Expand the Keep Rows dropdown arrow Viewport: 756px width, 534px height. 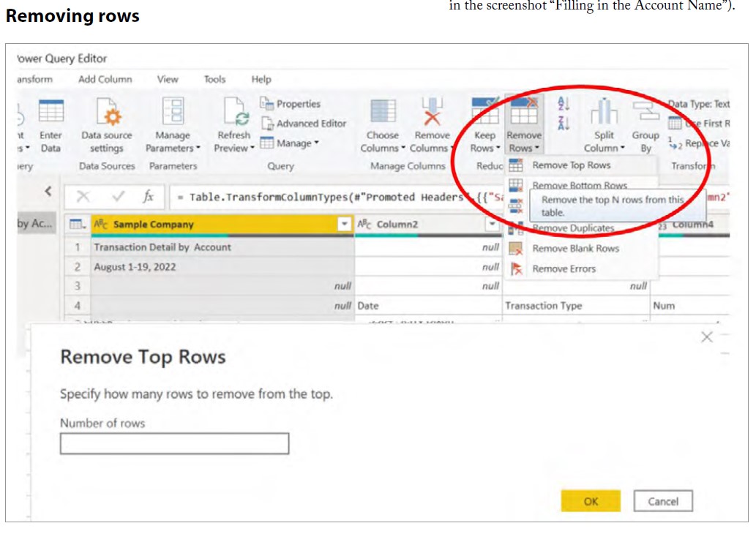click(498, 148)
